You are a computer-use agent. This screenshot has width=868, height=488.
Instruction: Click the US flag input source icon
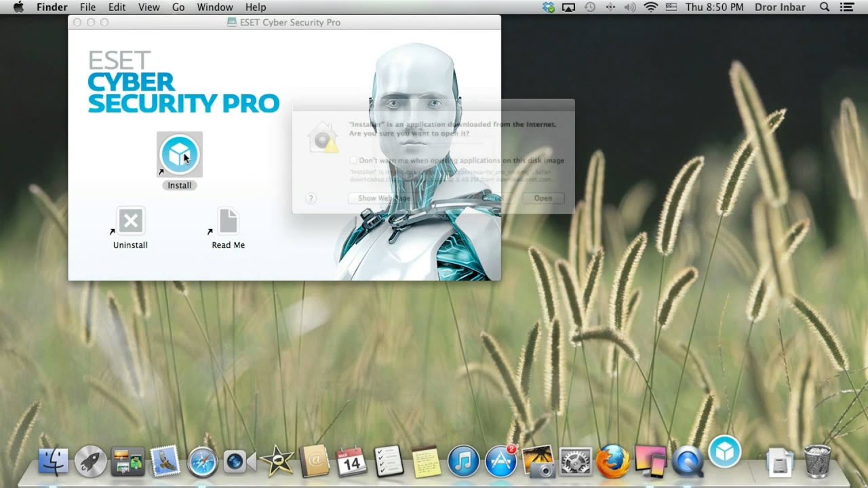point(671,7)
